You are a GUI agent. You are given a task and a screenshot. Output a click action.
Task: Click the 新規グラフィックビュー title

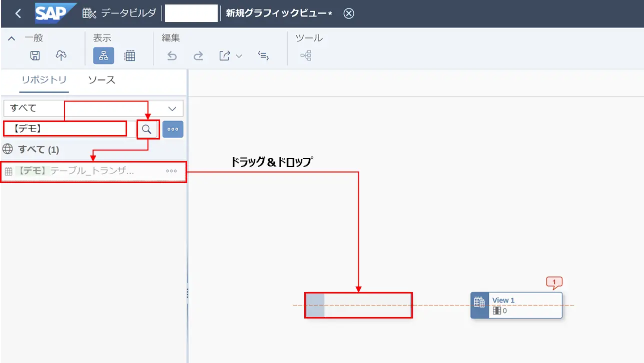pyautogui.click(x=279, y=13)
